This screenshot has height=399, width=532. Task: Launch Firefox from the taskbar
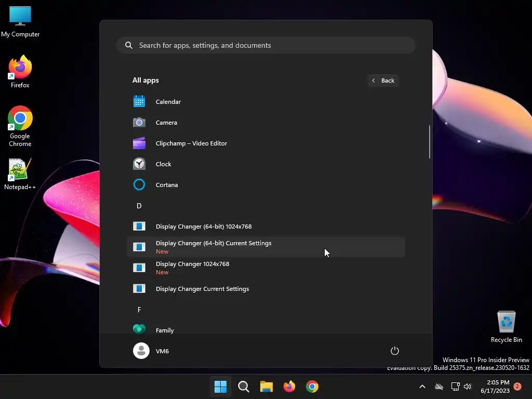point(289,387)
